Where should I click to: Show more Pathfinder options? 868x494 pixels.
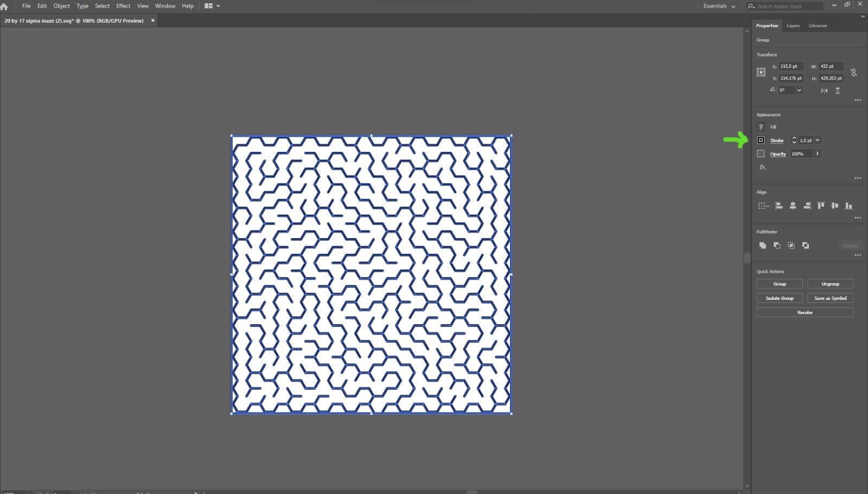(x=858, y=255)
